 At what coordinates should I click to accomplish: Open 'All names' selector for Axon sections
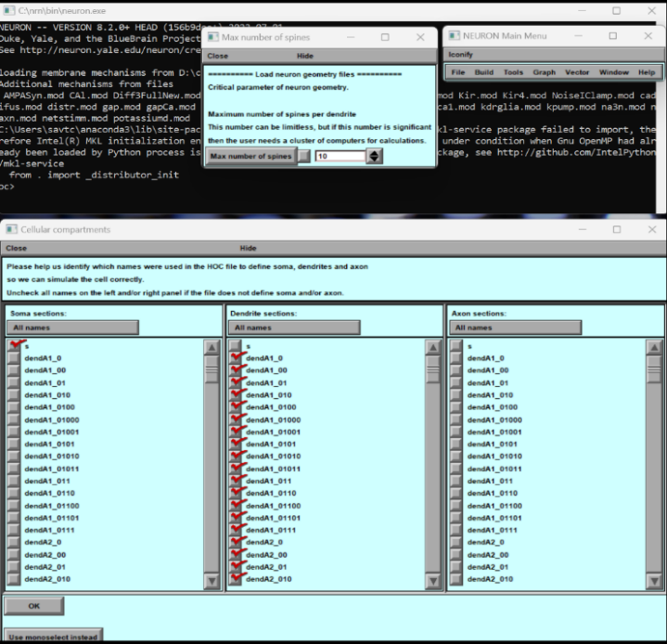coord(515,328)
